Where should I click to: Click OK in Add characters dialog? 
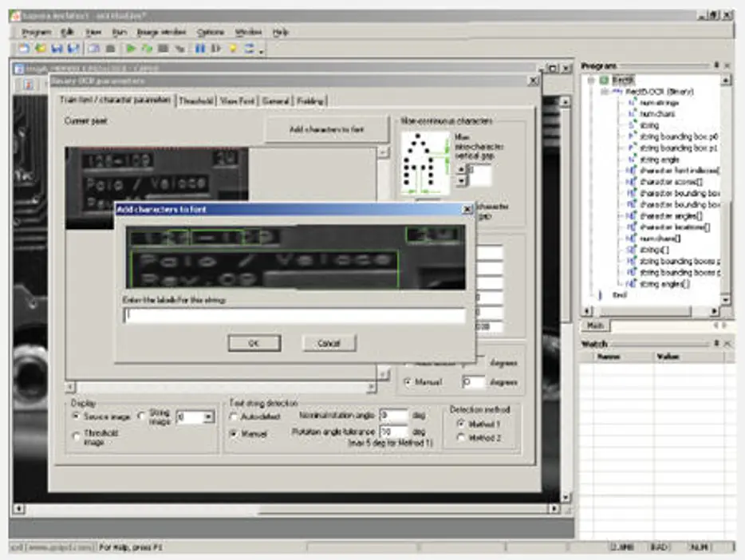(x=254, y=343)
